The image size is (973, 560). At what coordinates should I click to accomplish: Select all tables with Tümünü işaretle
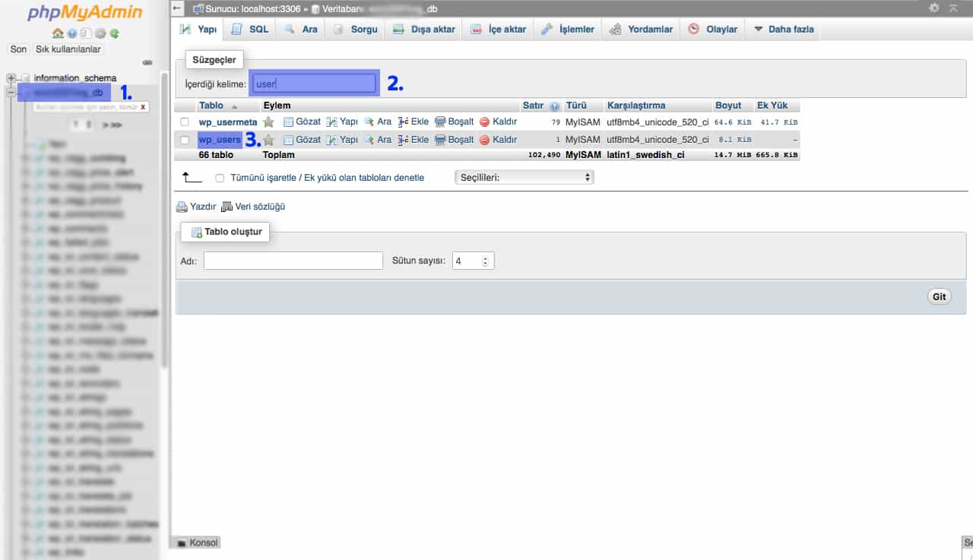click(220, 177)
